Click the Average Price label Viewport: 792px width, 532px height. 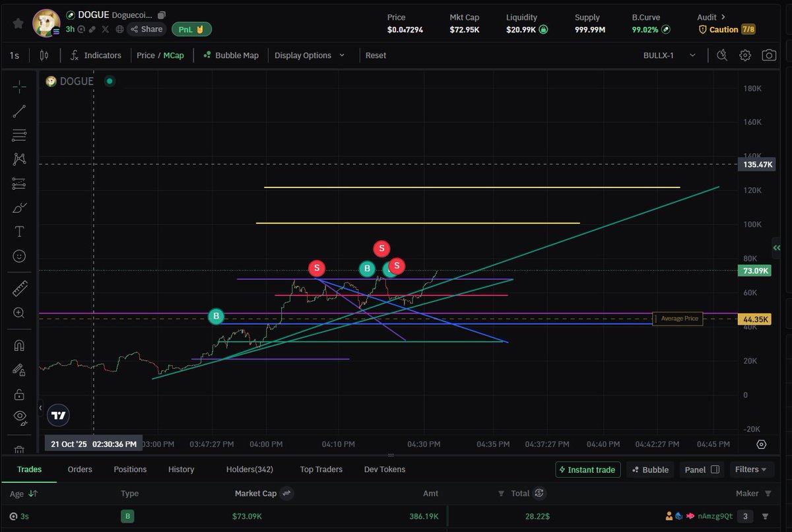(679, 319)
